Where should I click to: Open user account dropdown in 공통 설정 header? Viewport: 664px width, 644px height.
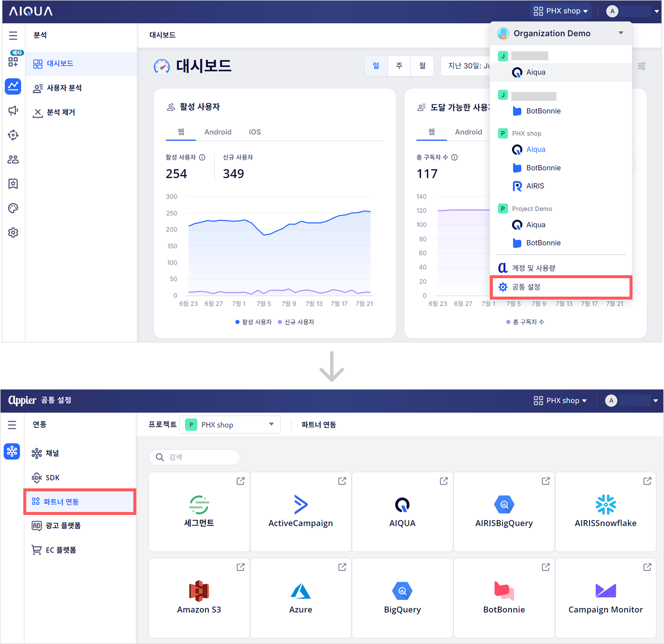(632, 401)
